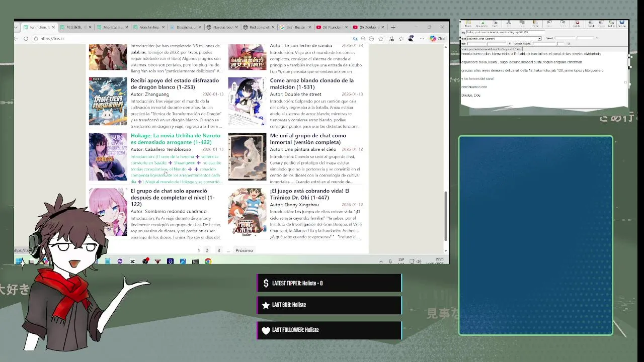Click the ESP language indicator in the taskbar
Image resolution: width=644 pixels, height=362 pixels.
(401, 260)
